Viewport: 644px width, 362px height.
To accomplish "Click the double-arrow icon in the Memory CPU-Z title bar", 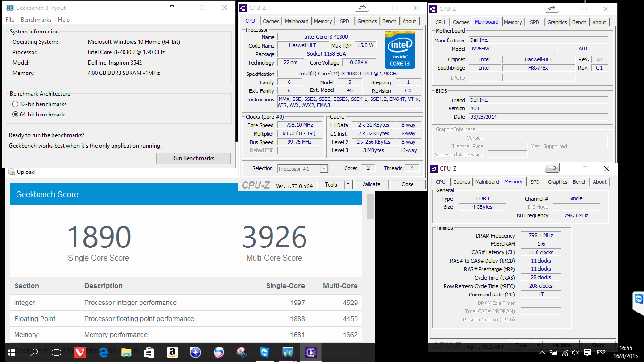I will point(551,168).
